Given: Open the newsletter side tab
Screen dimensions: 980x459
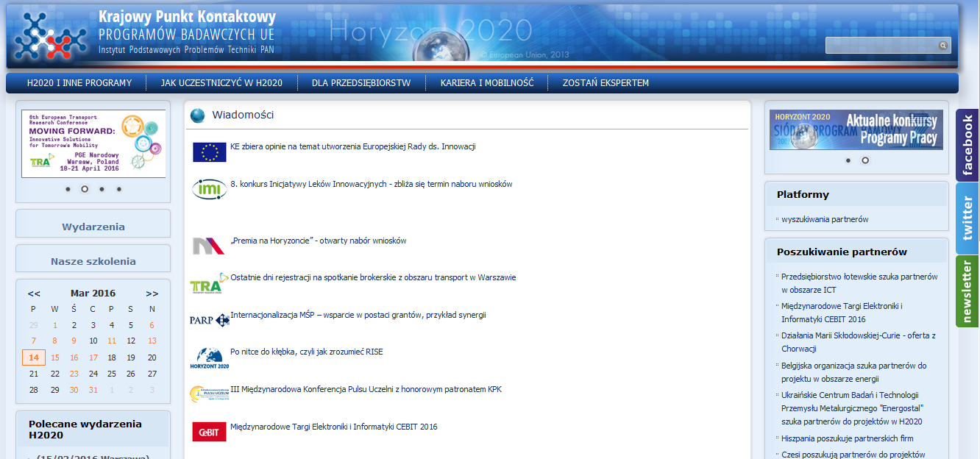Looking at the screenshot, I should click(x=967, y=291).
